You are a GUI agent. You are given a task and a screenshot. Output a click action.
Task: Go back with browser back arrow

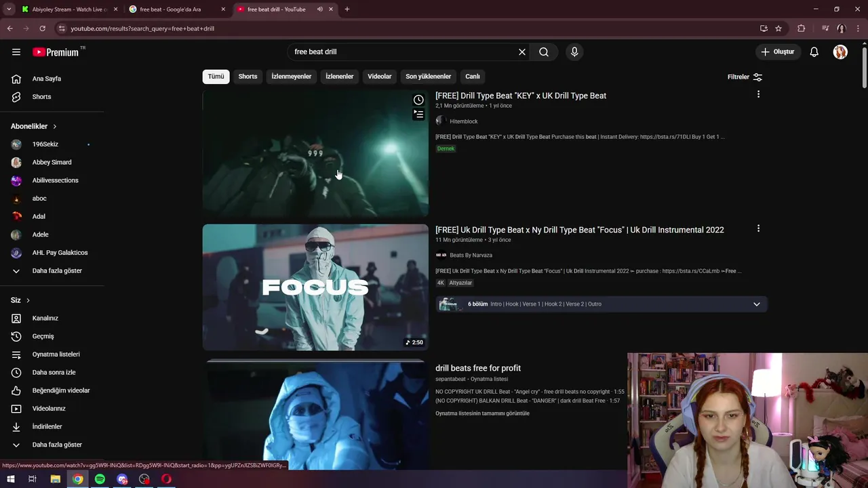(x=9, y=28)
